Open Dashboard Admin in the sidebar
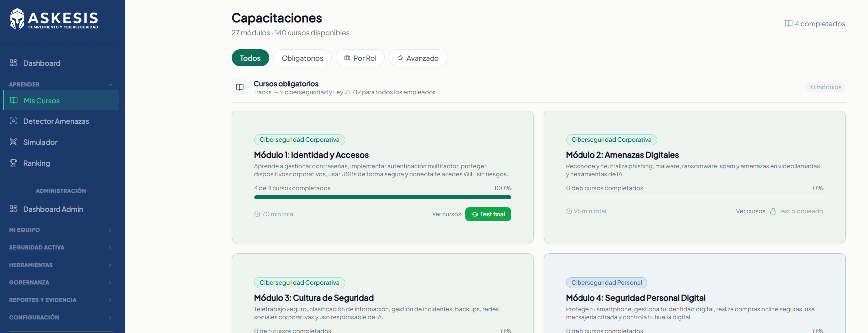This screenshot has height=333, width=868. click(61, 209)
